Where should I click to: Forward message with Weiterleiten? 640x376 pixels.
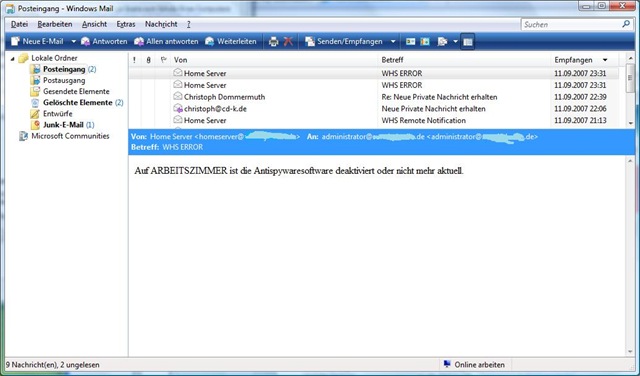tap(231, 41)
